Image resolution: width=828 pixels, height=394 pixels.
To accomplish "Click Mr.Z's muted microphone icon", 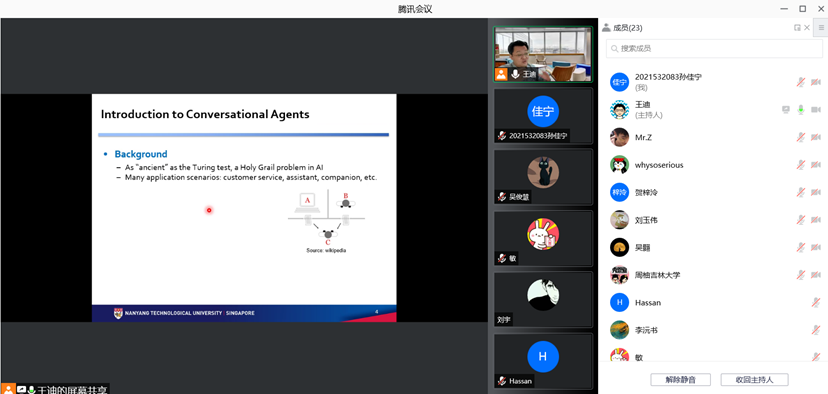I will pyautogui.click(x=801, y=137).
